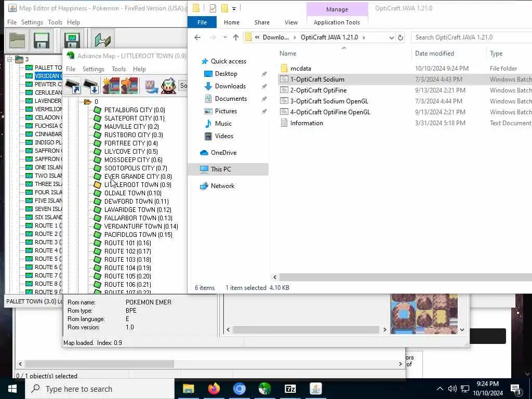Viewport: 532px width, 399px height.
Task: Open recent locations dropdown arrow in Explorer
Action: 225,37
